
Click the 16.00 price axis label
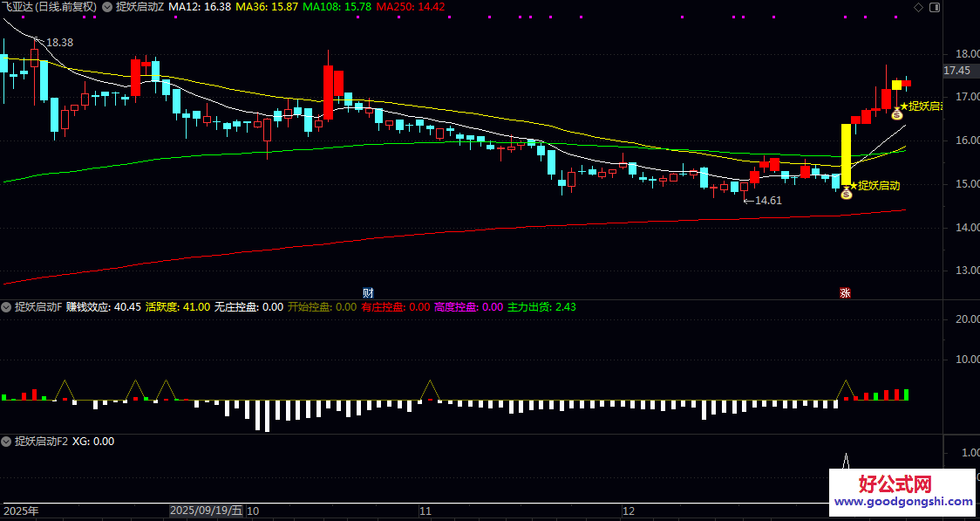[x=966, y=141]
